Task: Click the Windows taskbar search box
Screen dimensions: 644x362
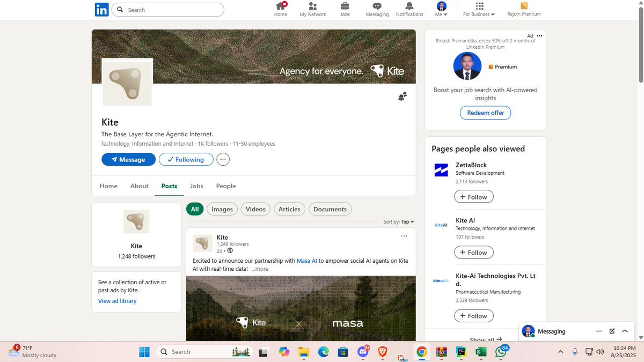Action: click(204, 352)
